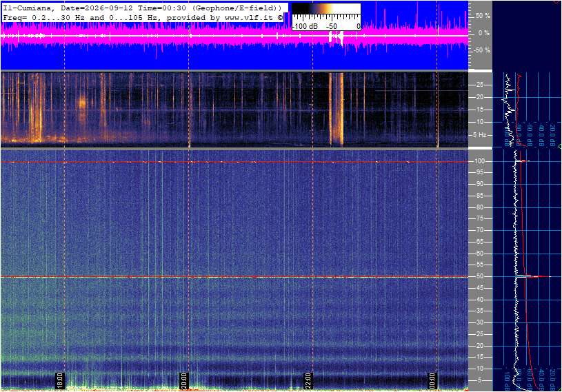562x392 pixels.
Task: Click the color scale gradient bar
Action: (326, 9)
